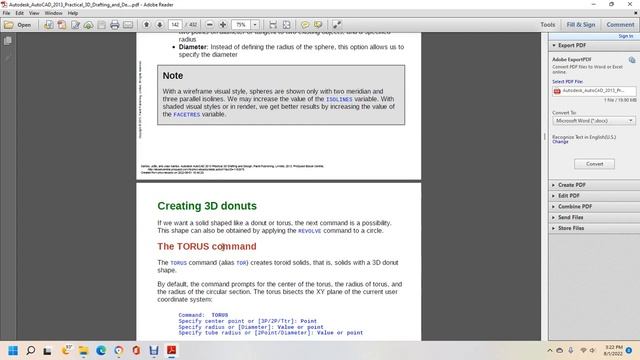This screenshot has width=640, height=360.
Task: Open the Help menu
Action: 73,13
